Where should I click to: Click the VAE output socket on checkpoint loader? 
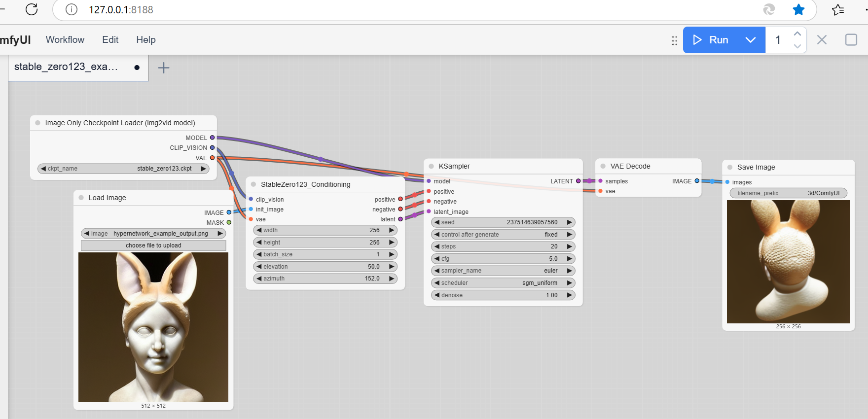[213, 158]
